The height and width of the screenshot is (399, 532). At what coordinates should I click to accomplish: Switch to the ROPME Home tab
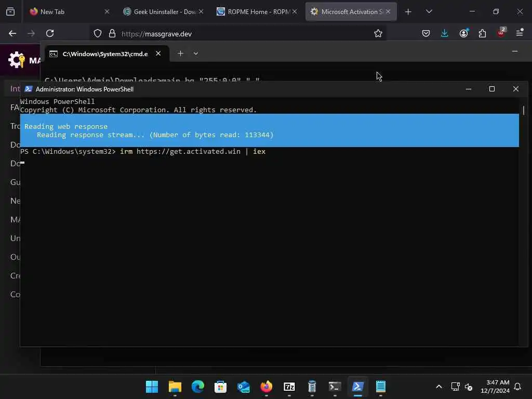[x=258, y=11]
